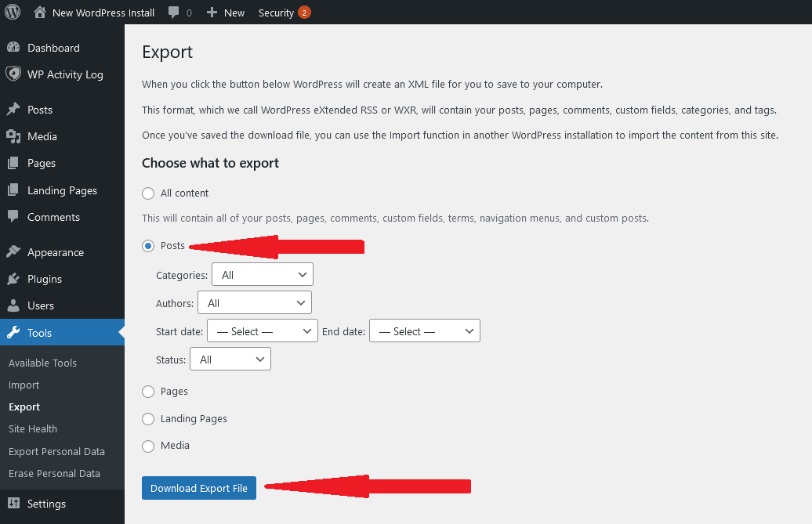Screen dimensions: 812x524
Task: Open the Categories dropdown
Action: (x=263, y=275)
